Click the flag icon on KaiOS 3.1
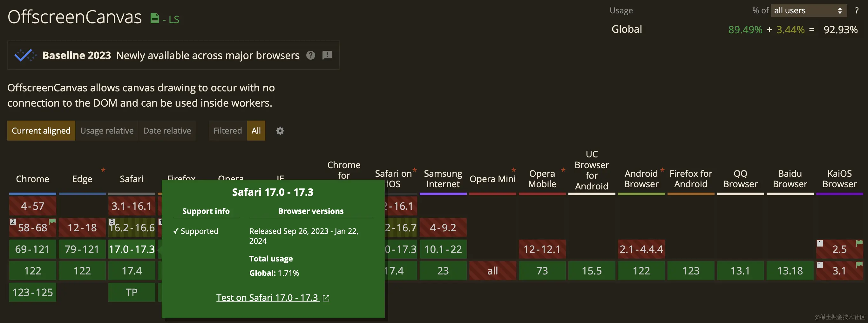This screenshot has height=323, width=868. (859, 264)
